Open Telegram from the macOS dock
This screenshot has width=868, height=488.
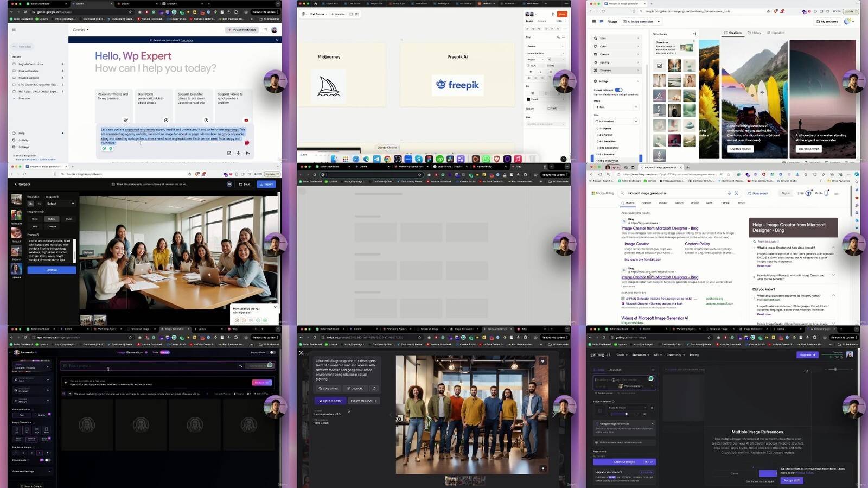click(x=376, y=159)
